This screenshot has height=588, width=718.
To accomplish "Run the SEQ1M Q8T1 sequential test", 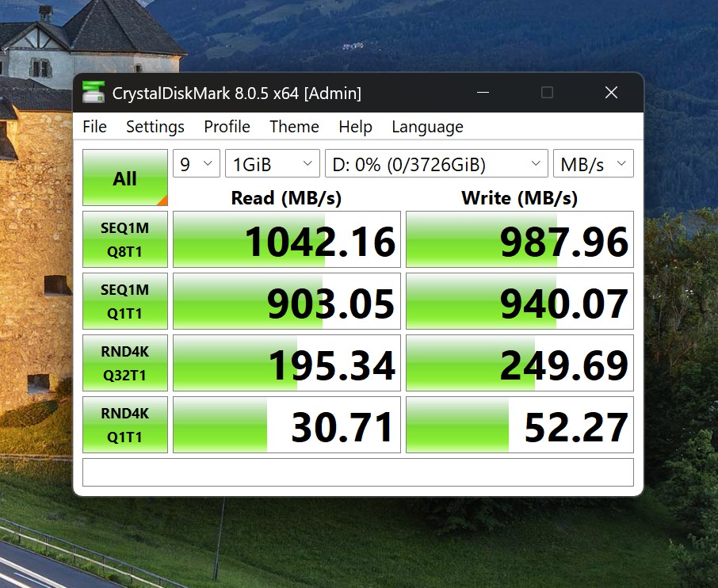I will click(124, 239).
